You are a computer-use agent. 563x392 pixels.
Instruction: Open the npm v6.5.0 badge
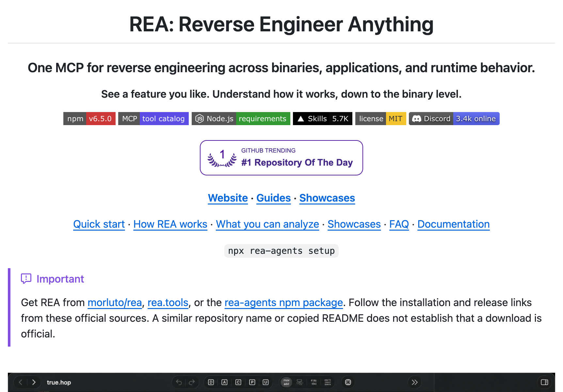point(89,119)
